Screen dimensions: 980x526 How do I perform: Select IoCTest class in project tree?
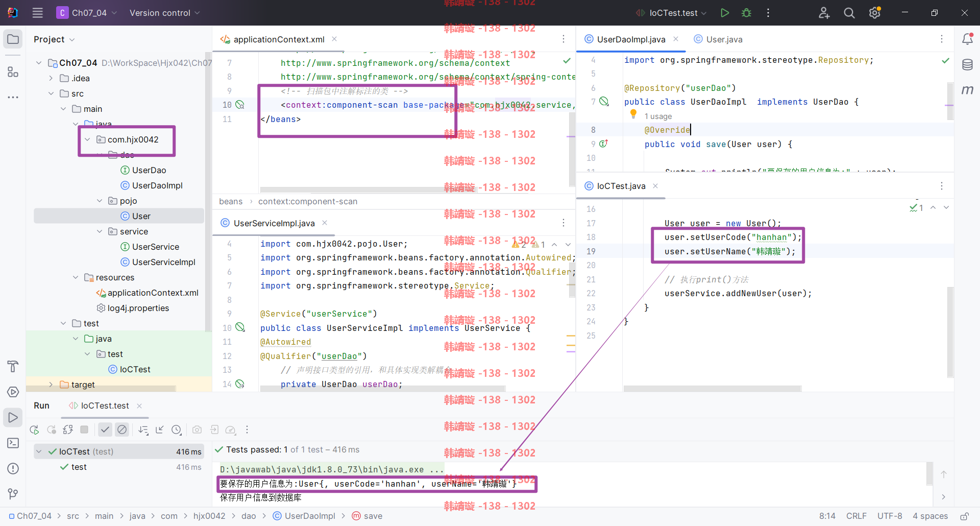click(x=130, y=369)
